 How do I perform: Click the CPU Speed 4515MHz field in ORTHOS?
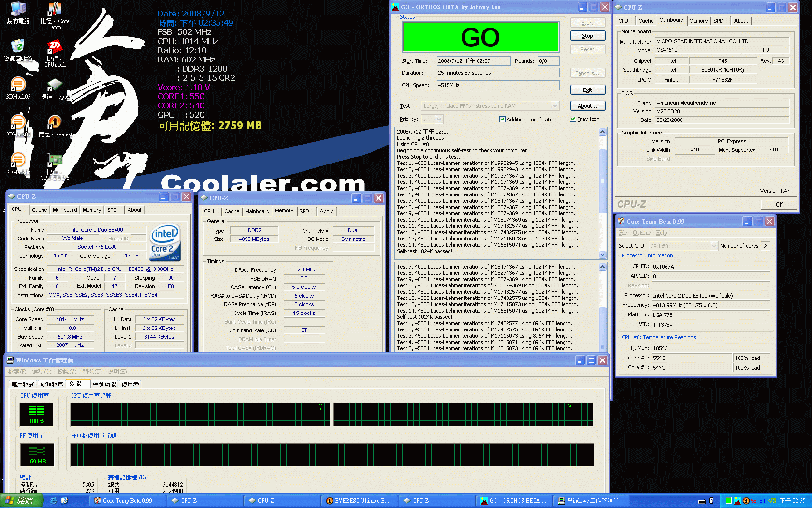[x=498, y=85]
